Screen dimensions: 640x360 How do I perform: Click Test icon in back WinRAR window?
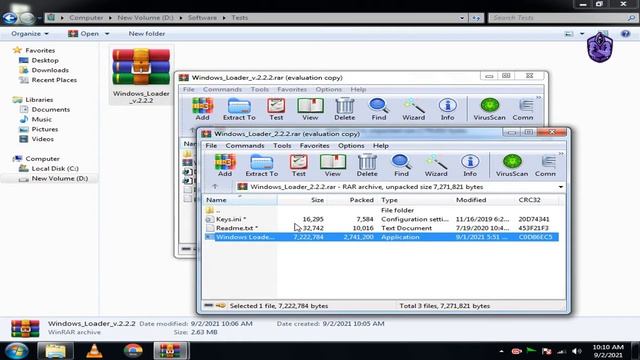tap(276, 109)
